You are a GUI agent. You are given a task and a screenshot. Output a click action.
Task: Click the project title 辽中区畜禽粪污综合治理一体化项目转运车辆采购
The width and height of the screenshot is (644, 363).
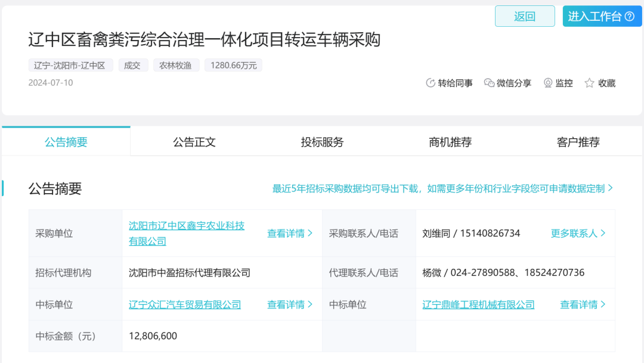coord(204,40)
